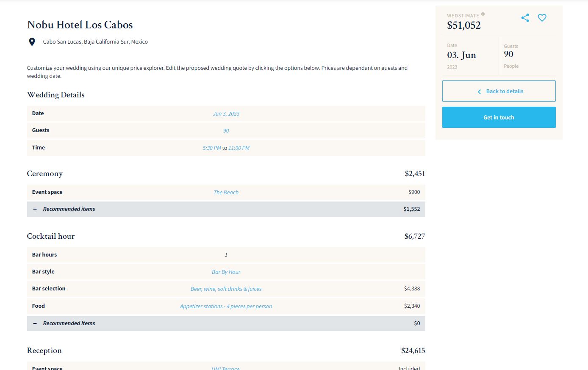
Task: Click the Cocktail hour heading
Action: tap(51, 236)
